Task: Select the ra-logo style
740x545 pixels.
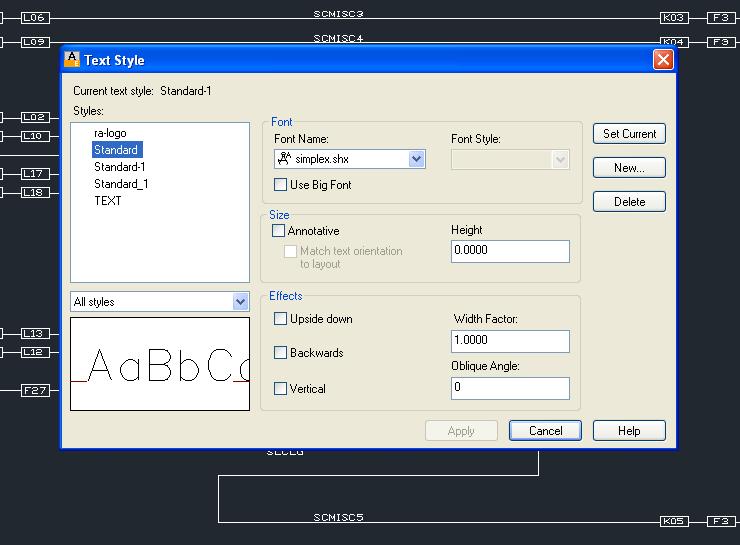Action: [x=110, y=133]
